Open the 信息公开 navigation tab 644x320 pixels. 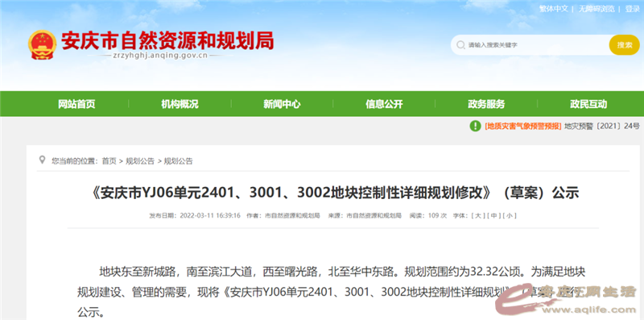[x=384, y=104]
